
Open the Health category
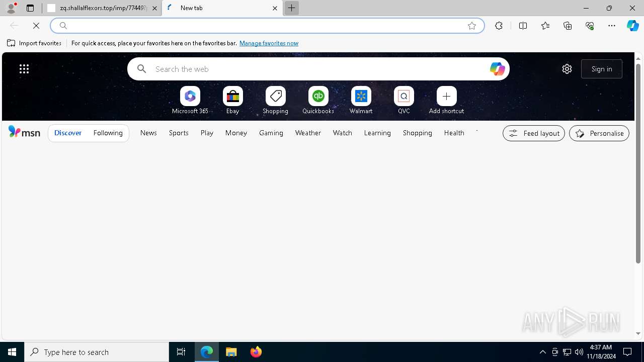pos(454,133)
